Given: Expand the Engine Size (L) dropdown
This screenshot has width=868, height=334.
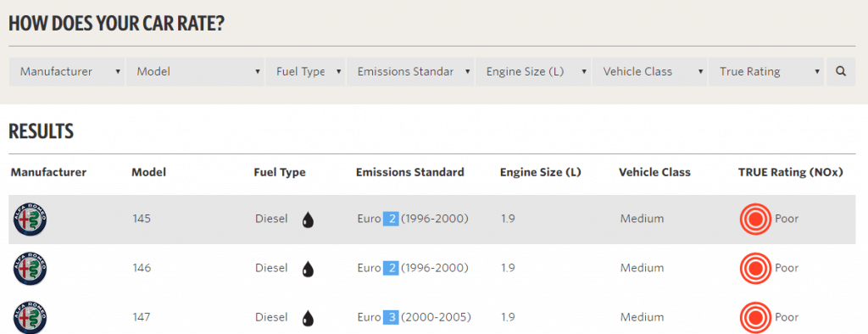Looking at the screenshot, I should pos(533,71).
